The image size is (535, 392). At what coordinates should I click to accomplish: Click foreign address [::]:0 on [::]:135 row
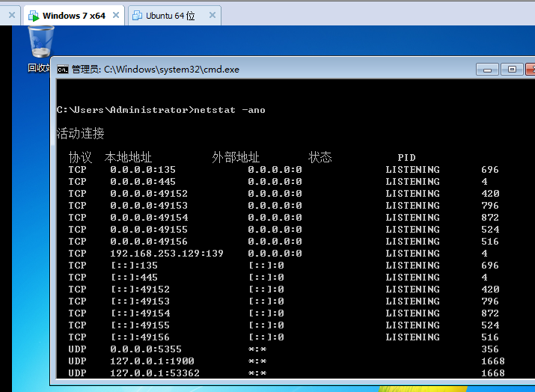(x=266, y=266)
